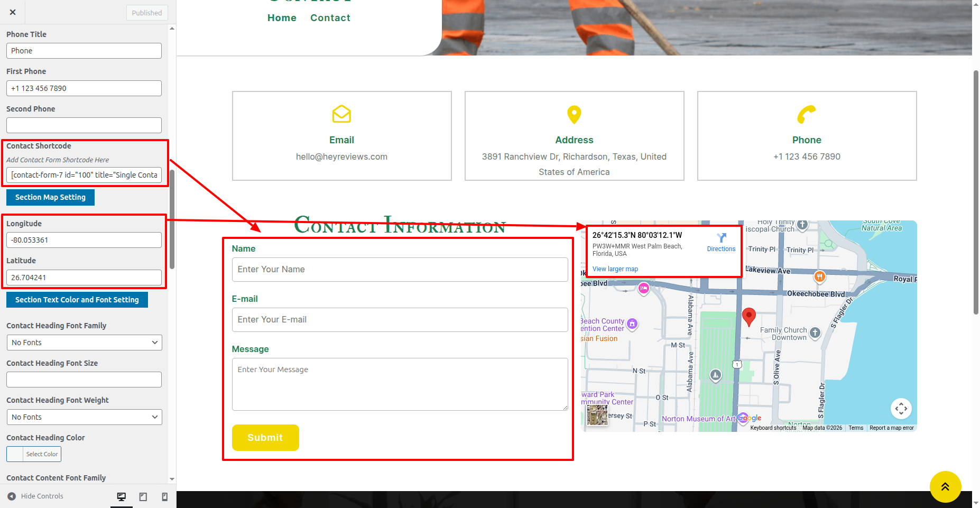Switch to mobile preview mode
980x508 pixels.
165,496
